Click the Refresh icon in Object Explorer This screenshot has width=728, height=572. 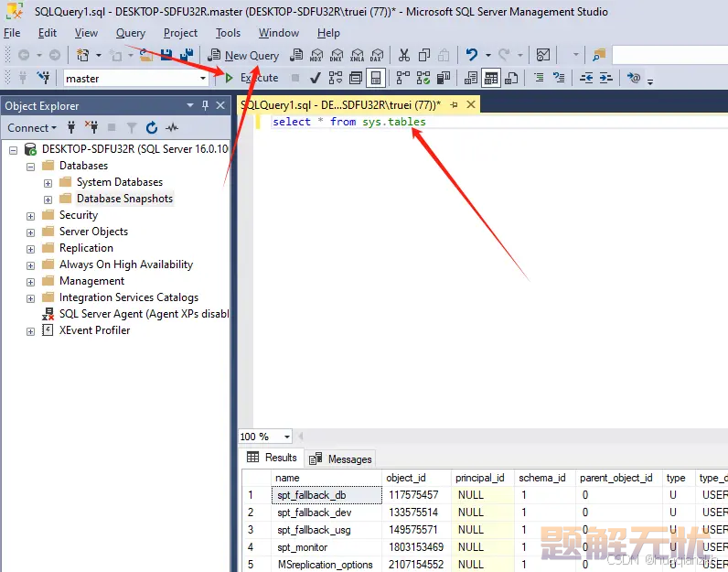coord(151,127)
